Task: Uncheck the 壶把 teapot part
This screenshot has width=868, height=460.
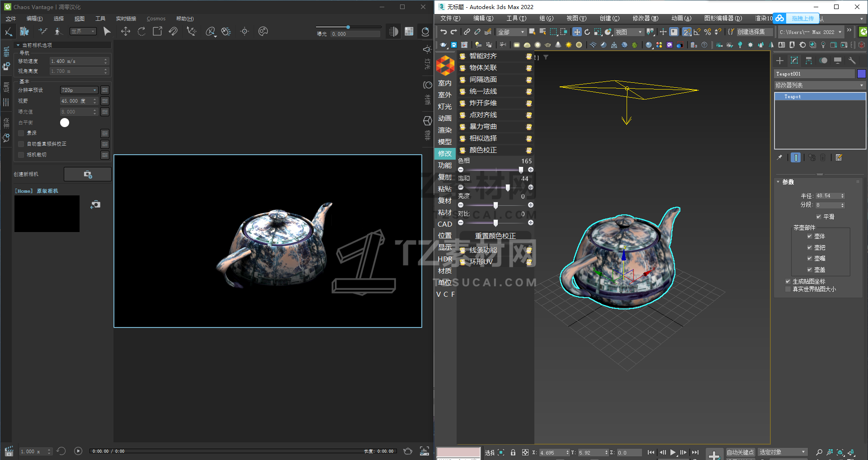Action: click(x=810, y=247)
